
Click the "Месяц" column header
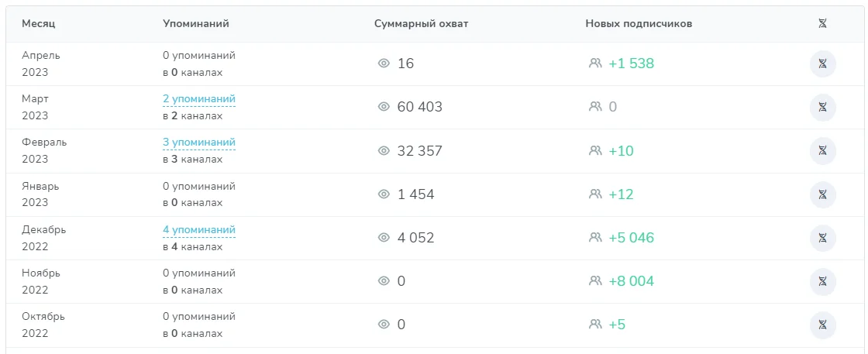click(x=39, y=24)
